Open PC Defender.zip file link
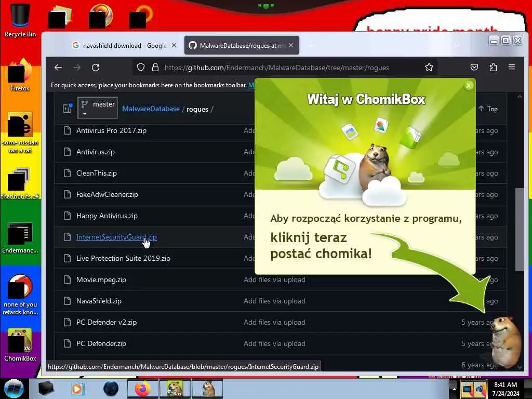Image resolution: width=532 pixels, height=399 pixels. [101, 344]
